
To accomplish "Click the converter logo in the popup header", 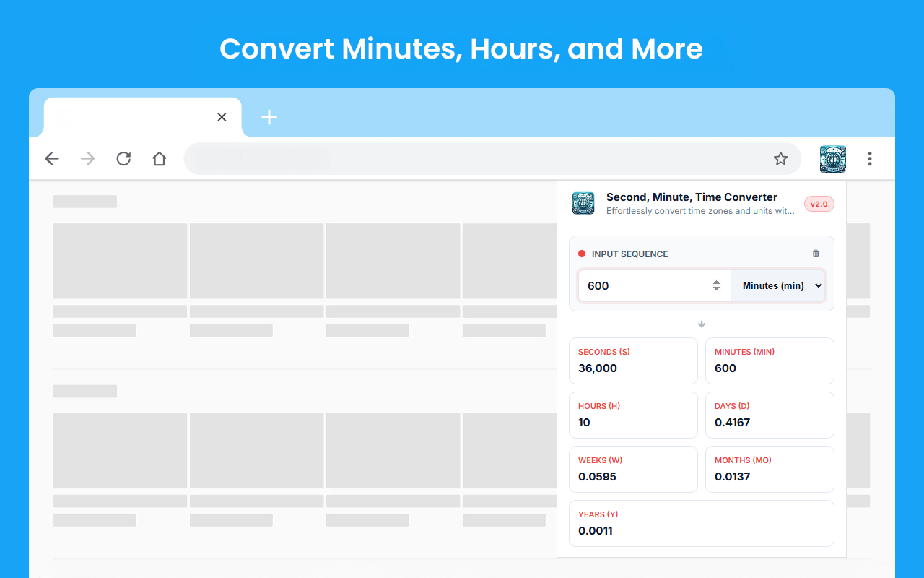I will [583, 203].
